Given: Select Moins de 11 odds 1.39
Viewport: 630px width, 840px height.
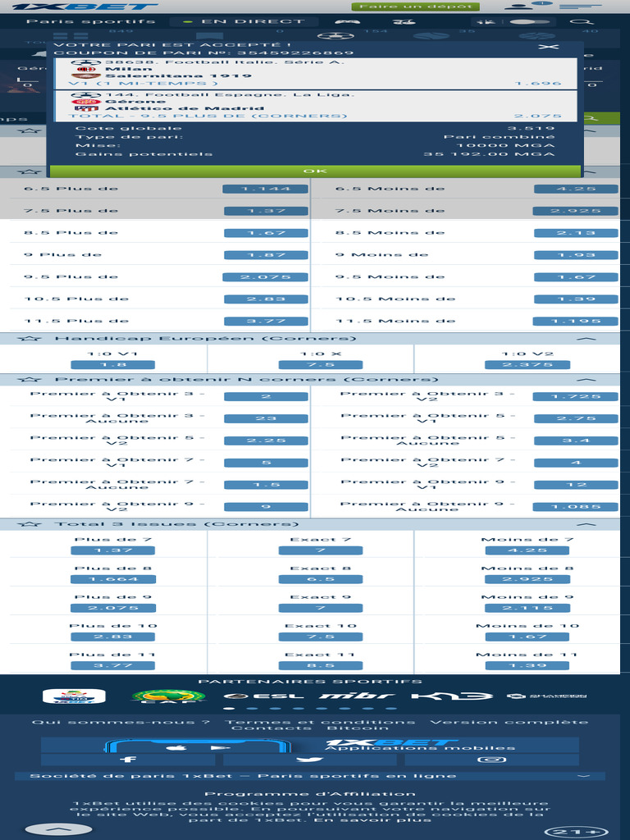Looking at the screenshot, I should [x=527, y=665].
